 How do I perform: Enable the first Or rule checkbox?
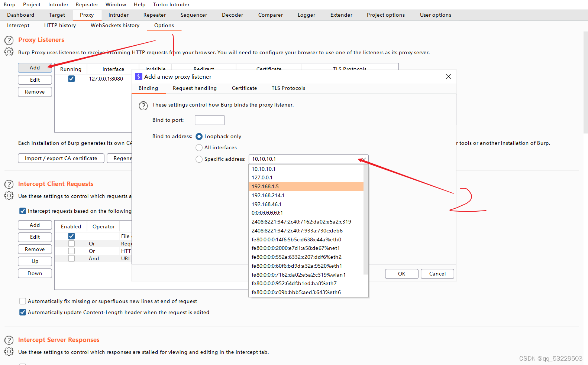[71, 244]
